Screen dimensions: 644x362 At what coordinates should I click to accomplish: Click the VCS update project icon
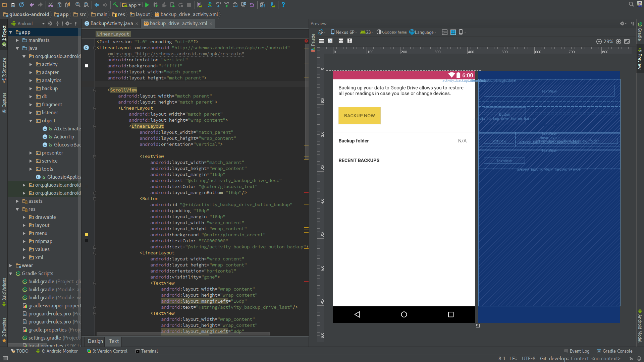(x=218, y=5)
